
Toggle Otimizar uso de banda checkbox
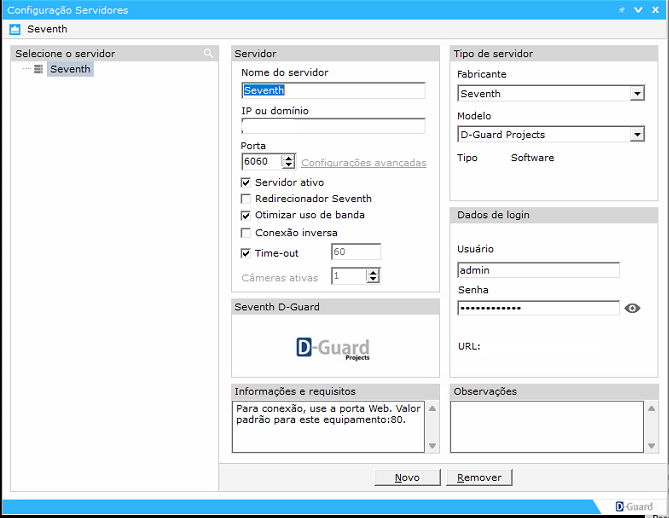(x=246, y=215)
